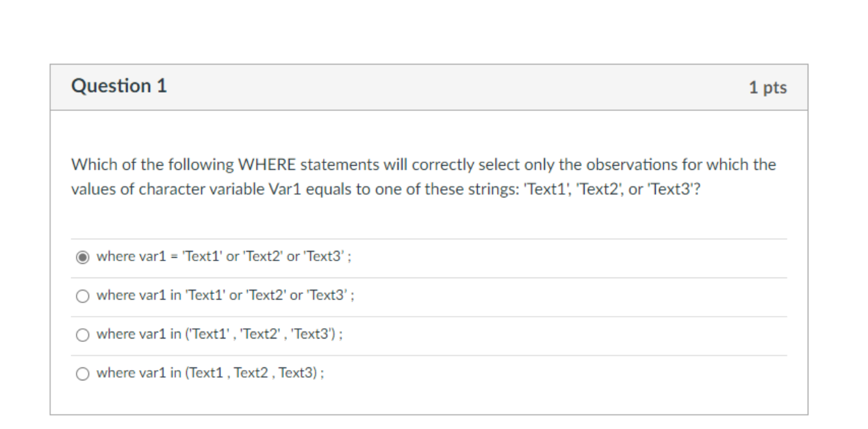Click answer text "where var1 = 'Text1' or 'Text2'"
Image resolution: width=868 pixels, height=429 pixels.
tap(224, 256)
